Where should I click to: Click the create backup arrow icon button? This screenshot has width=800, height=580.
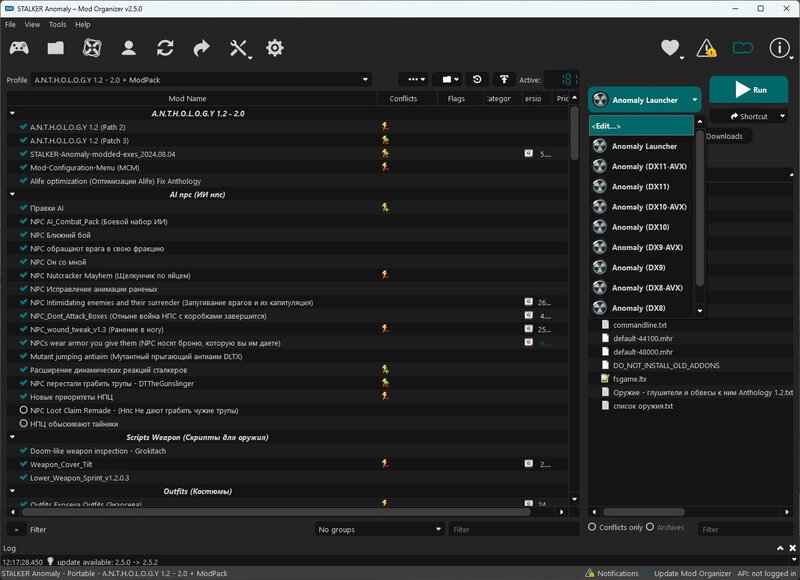click(x=504, y=80)
